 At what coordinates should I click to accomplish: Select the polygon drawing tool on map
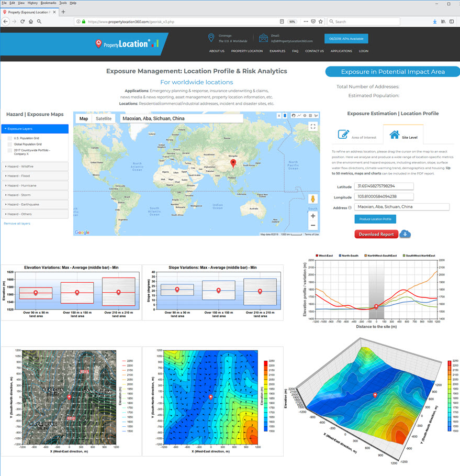[x=316, y=116]
